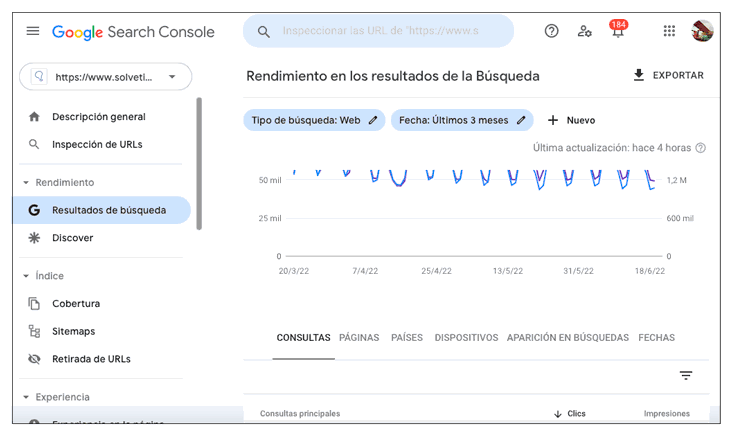This screenshot has height=434, width=730.
Task: Open the table filter rows icon
Action: click(x=686, y=375)
